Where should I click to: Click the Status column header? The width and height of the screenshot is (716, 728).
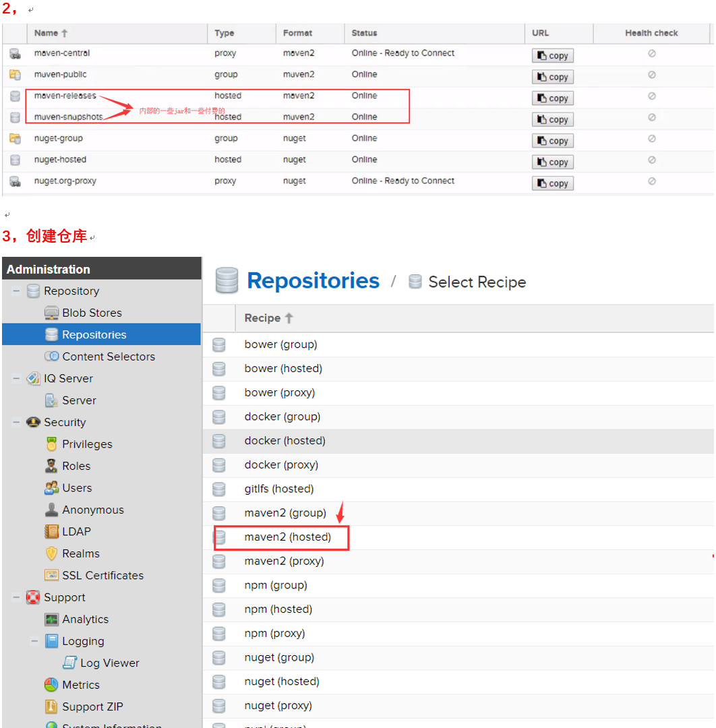pyautogui.click(x=435, y=33)
